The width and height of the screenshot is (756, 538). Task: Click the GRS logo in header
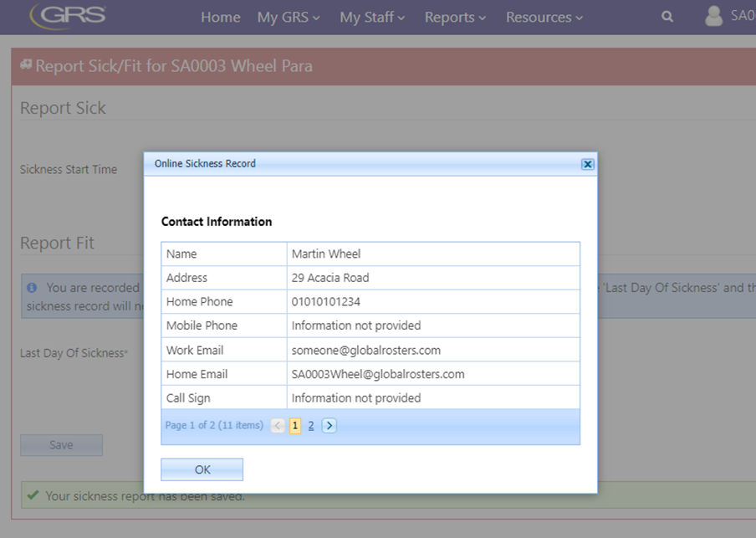pyautogui.click(x=68, y=17)
